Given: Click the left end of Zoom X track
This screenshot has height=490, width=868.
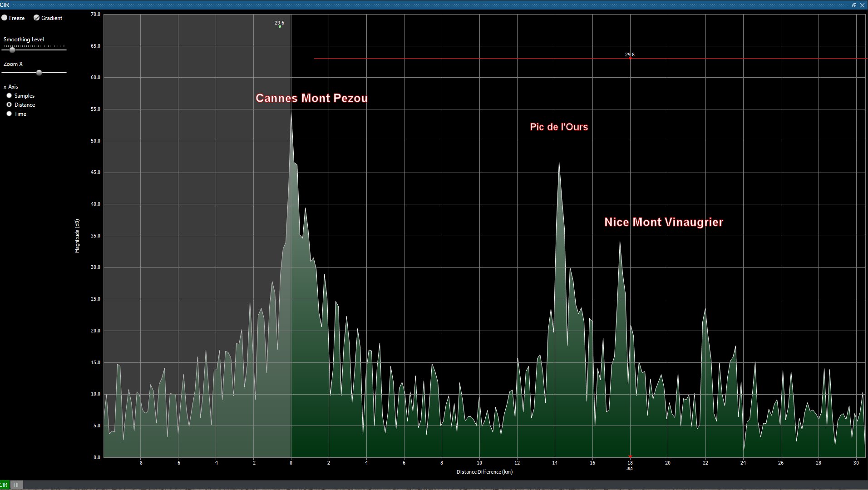Looking at the screenshot, I should (x=4, y=72).
